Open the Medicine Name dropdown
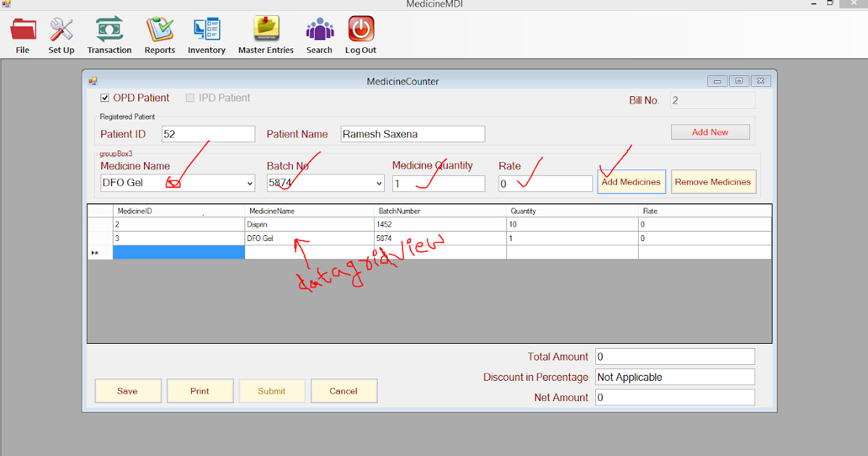868x456 pixels. [x=249, y=183]
